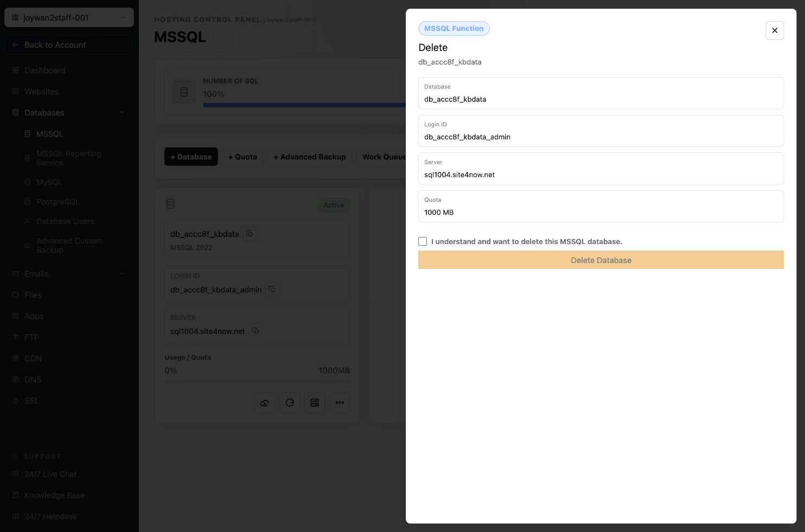Image resolution: width=805 pixels, height=532 pixels.
Task: Copy login ID db_accc8f_kbdata_admin icon
Action: (272, 290)
